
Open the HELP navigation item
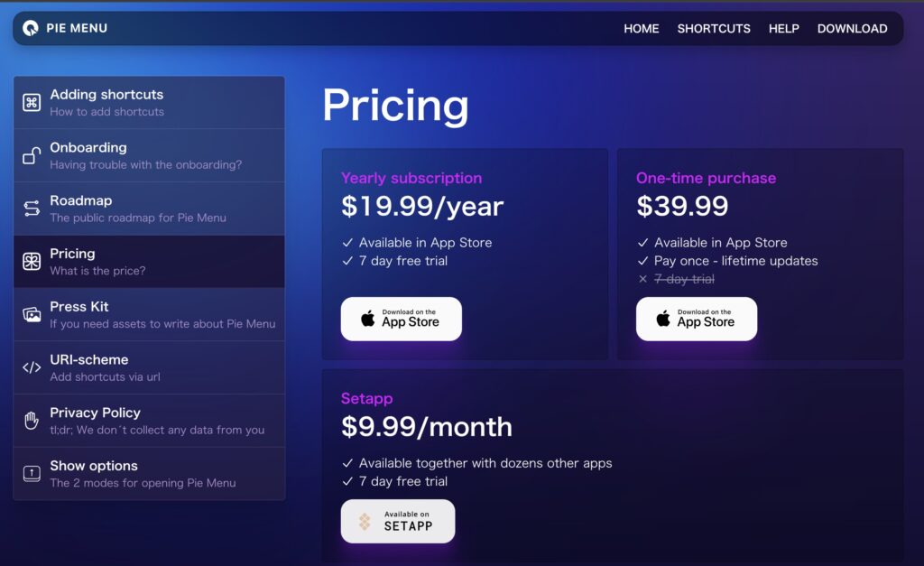[x=784, y=28]
